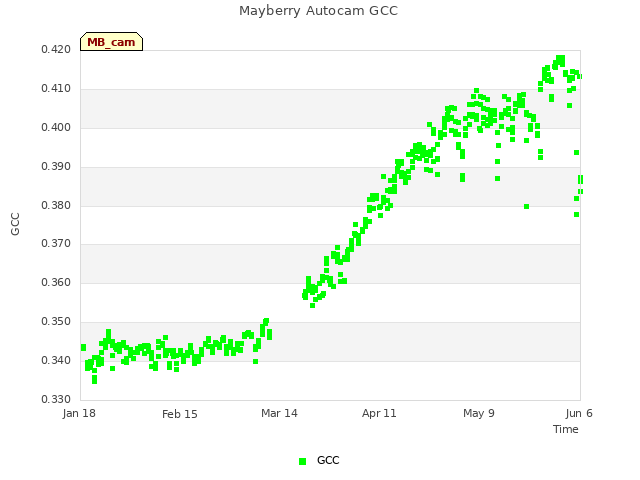Click the 0.370 y-axis value
Viewport: 640px width, 480px height.
56,244
